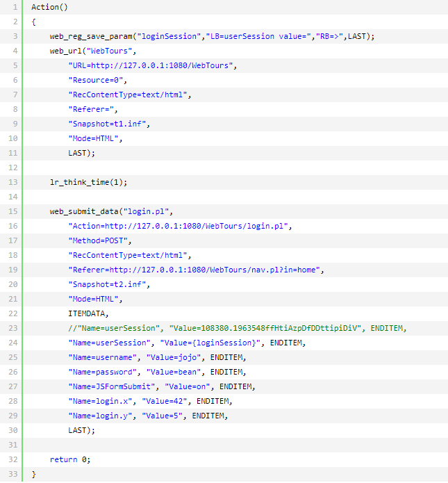This screenshot has width=448, height=483.
Task: Click ENDITEM on the JSFormSubmit line 27
Action: coord(235,386)
